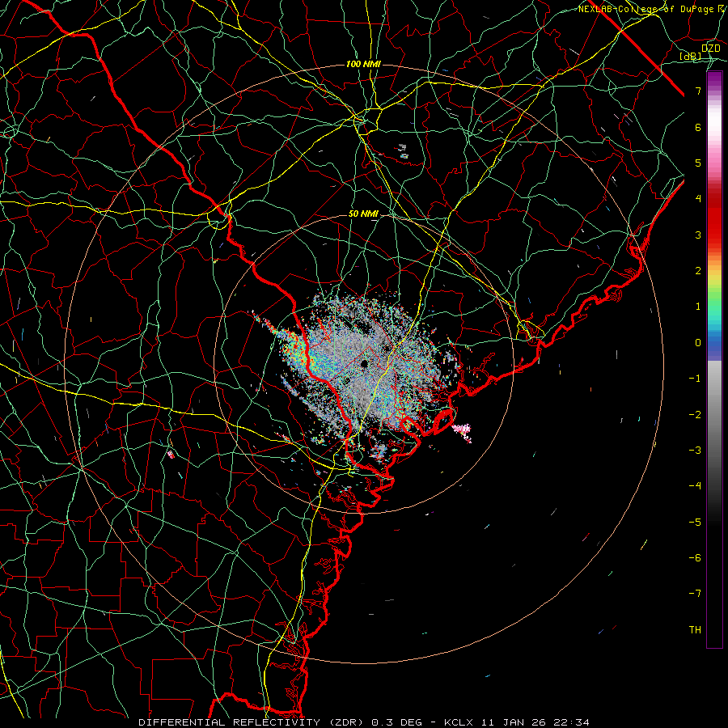The height and width of the screenshot is (728, 728).
Task: Click "DIFFERENTIAL REFLECTIVITY" in the bottom caption
Action: [x=230, y=722]
